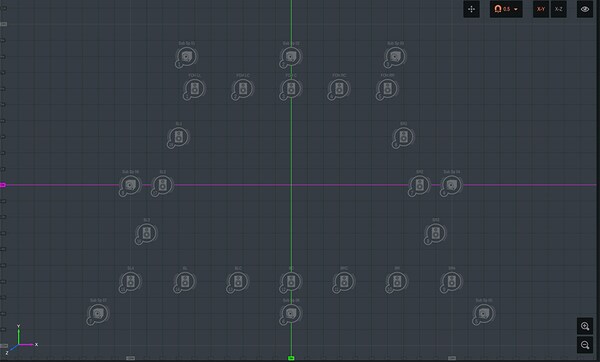Toggle the magnet snap-to-grid icon
The height and width of the screenshot is (362, 600).
(498, 9)
